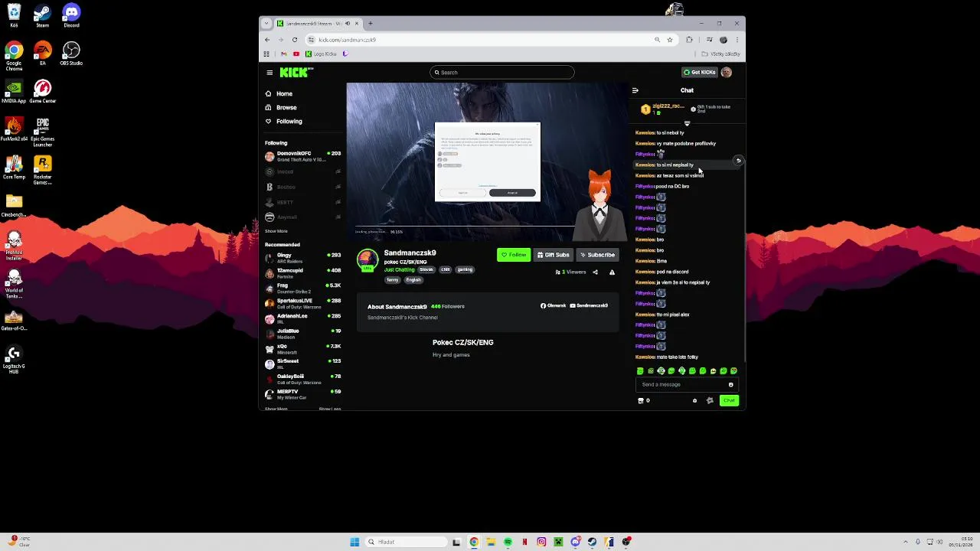Screen dimensions: 980x551
Task: Click the Search field on Kick
Action: click(501, 73)
